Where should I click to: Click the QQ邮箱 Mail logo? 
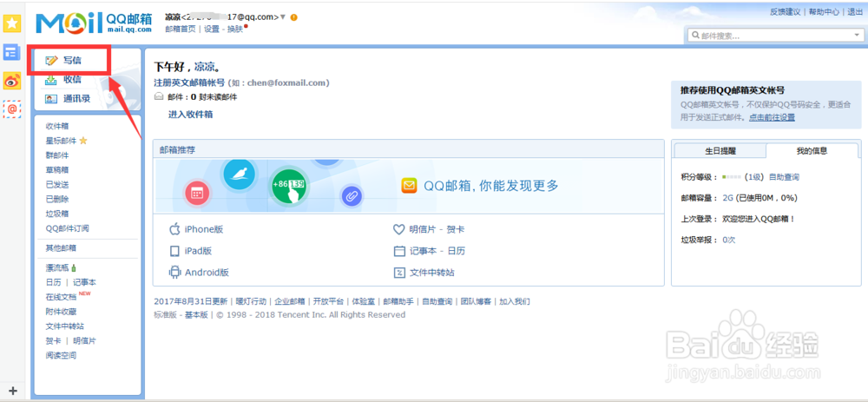94,23
